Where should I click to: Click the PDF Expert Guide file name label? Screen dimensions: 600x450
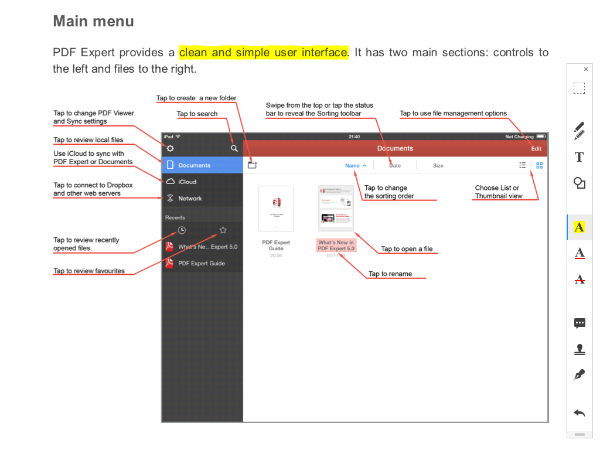pyautogui.click(x=276, y=245)
